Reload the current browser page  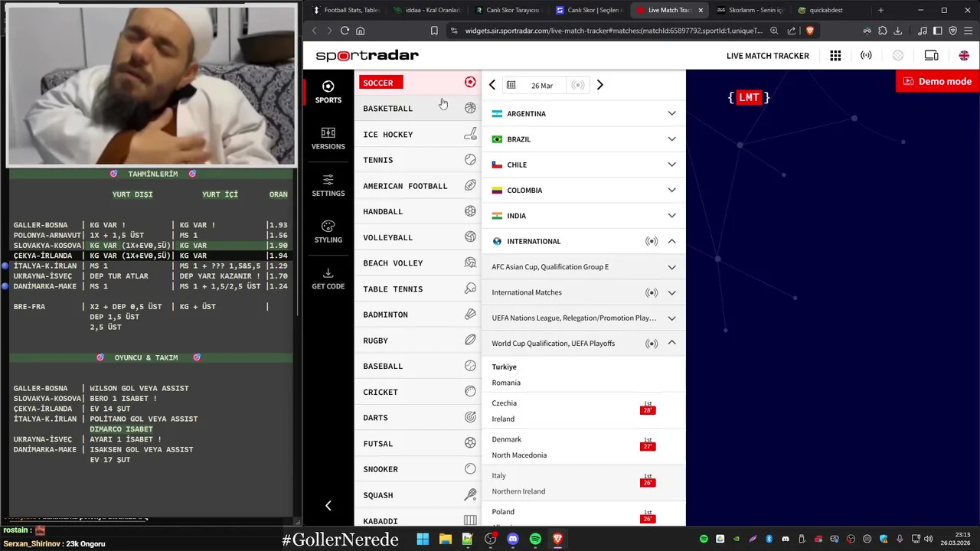[x=345, y=31]
